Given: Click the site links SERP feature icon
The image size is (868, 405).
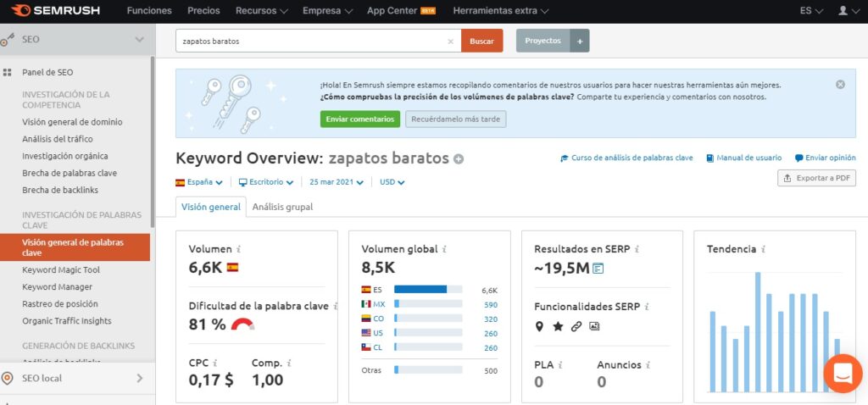Looking at the screenshot, I should click(576, 326).
